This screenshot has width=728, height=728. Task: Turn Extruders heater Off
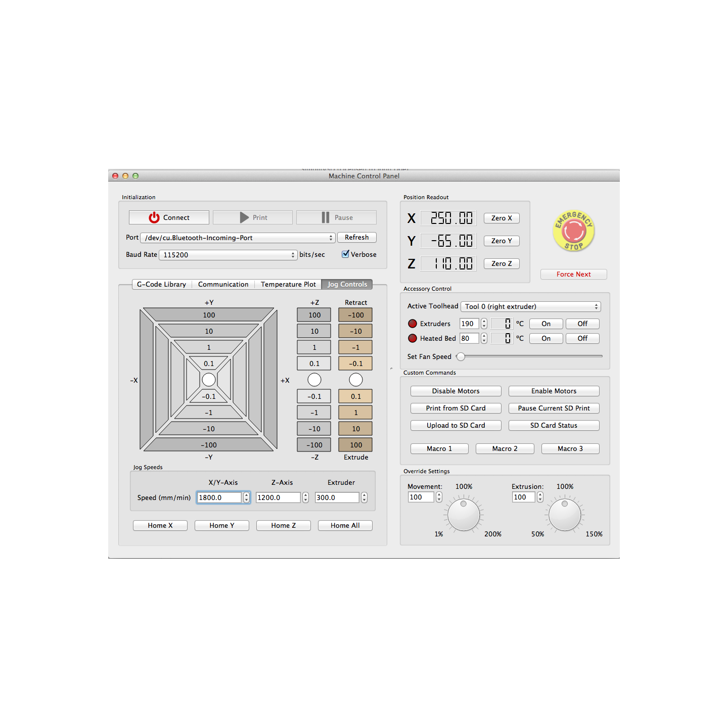(582, 324)
